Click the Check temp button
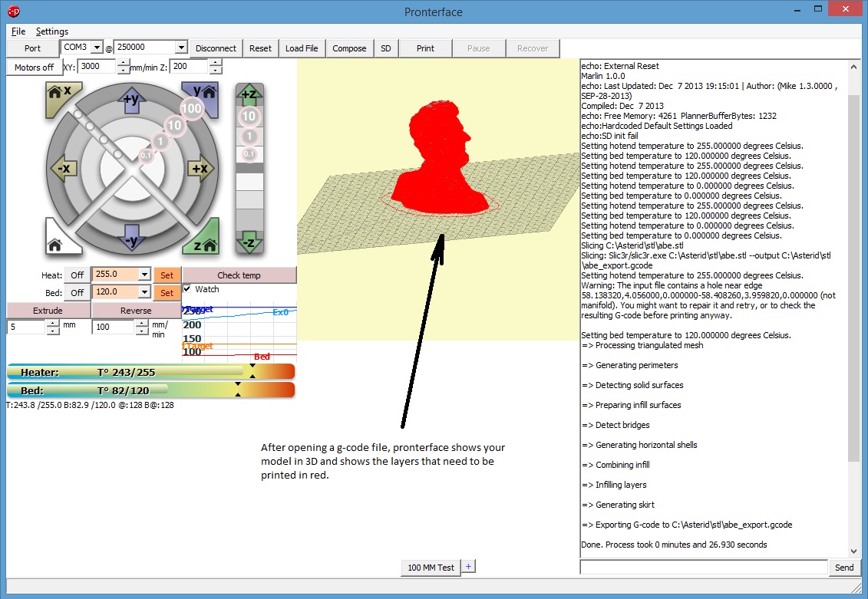Image resolution: width=868 pixels, height=599 pixels. [239, 275]
